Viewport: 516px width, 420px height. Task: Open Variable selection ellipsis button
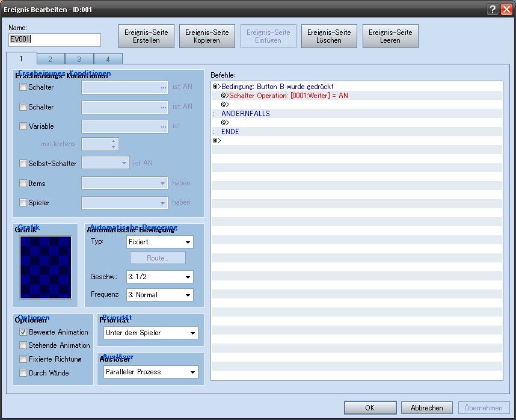coord(163,127)
